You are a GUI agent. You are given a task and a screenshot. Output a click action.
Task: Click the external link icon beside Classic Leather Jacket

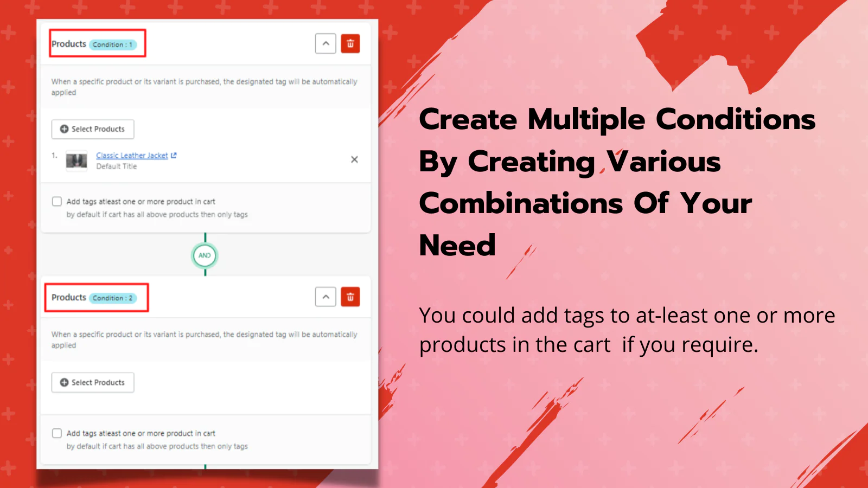tap(174, 156)
